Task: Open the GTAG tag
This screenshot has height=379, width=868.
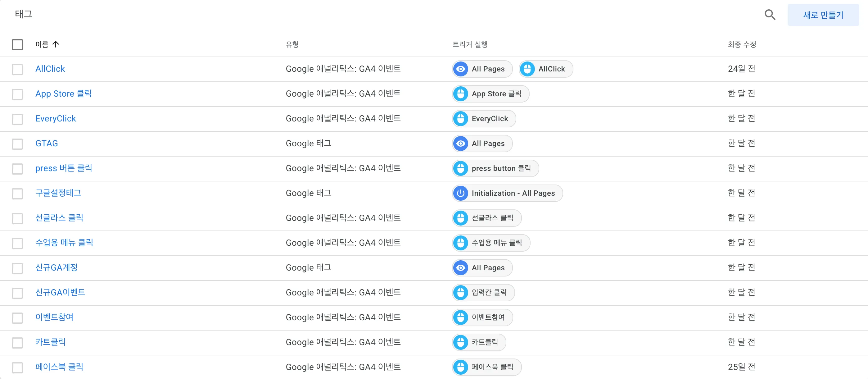Action: point(47,143)
